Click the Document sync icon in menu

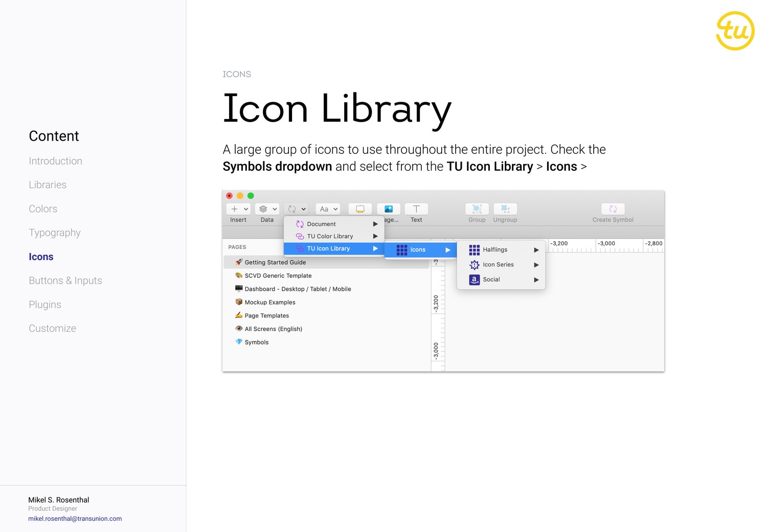[300, 224]
